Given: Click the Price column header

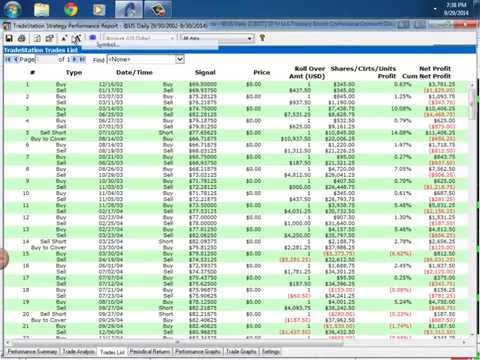Looking at the screenshot, I should pos(262,72).
